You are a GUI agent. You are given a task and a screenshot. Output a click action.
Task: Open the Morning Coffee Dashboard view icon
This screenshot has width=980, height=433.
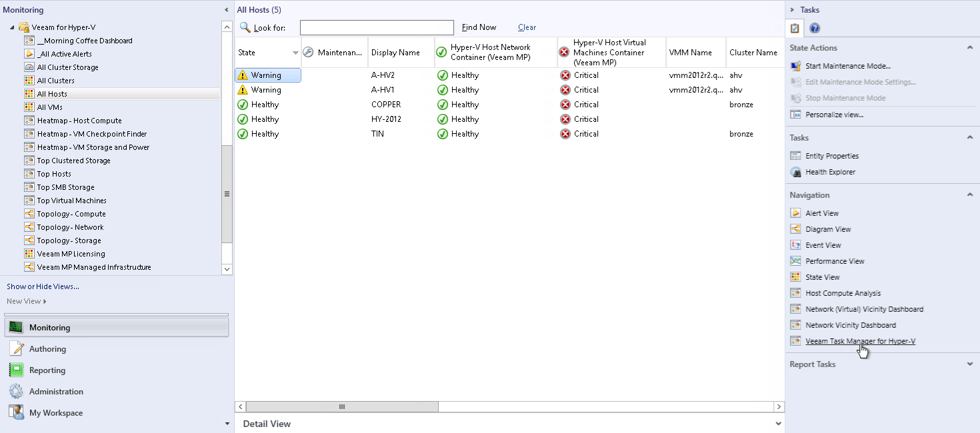(x=29, y=41)
